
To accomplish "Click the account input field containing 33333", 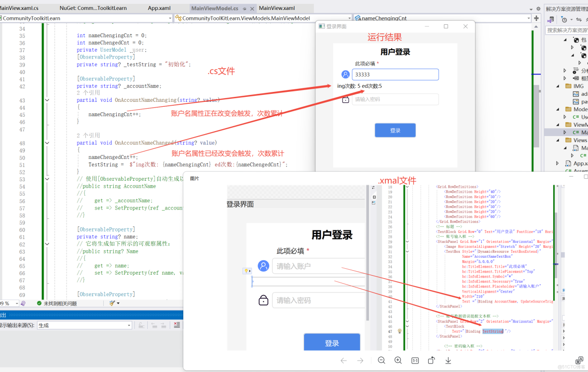I will click(395, 74).
